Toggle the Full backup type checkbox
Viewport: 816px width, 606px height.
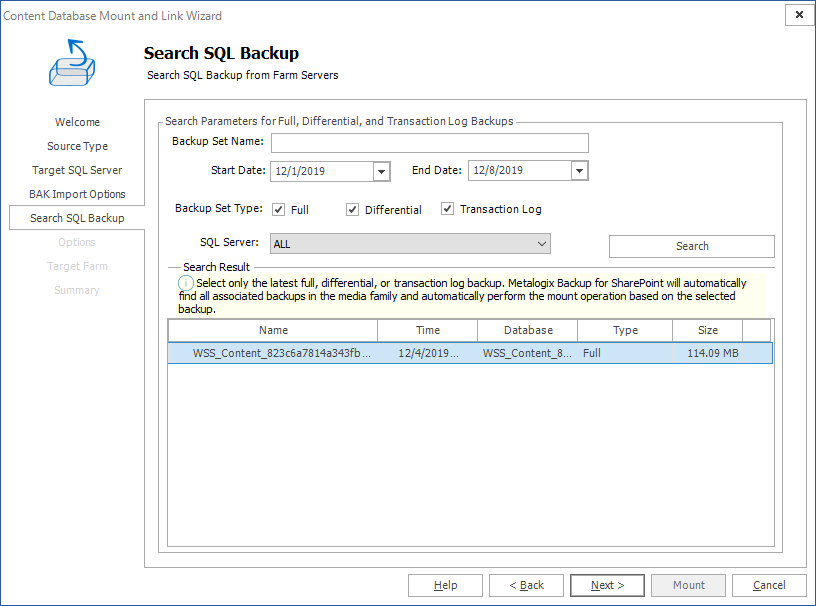[278, 209]
